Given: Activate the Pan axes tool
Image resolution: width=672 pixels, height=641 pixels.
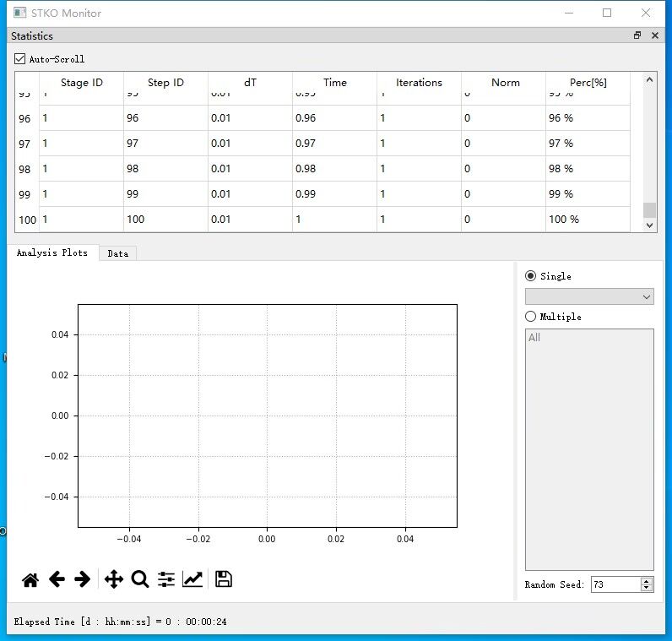Looking at the screenshot, I should pyautogui.click(x=114, y=579).
